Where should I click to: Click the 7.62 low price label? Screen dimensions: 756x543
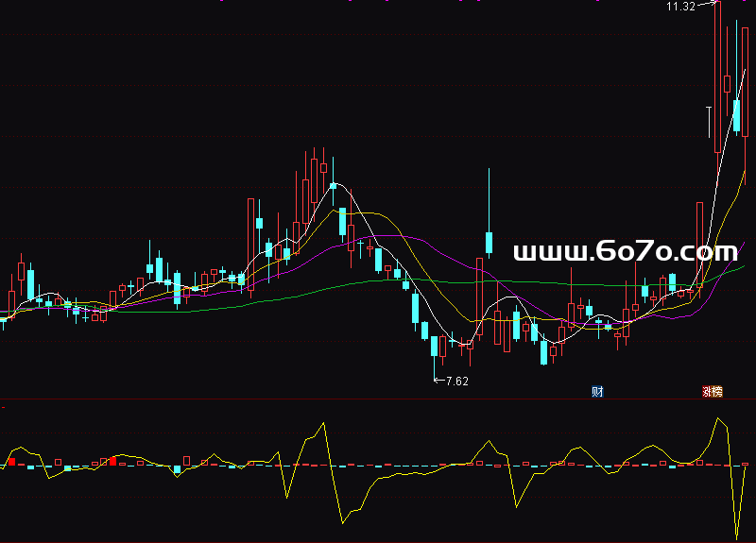(x=455, y=382)
